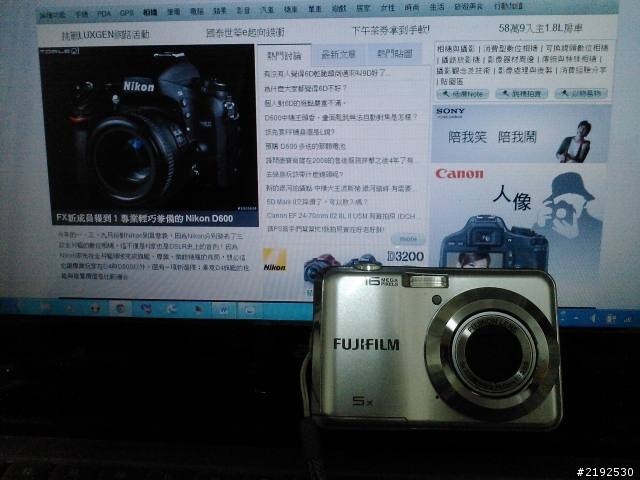
Task: Open the 行動加值 navigation item
Action: 508,7
